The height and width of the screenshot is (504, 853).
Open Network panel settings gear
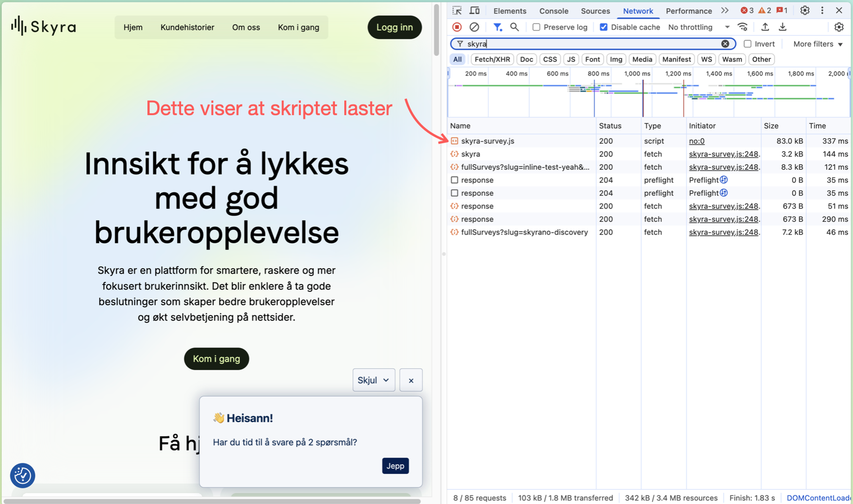(839, 27)
